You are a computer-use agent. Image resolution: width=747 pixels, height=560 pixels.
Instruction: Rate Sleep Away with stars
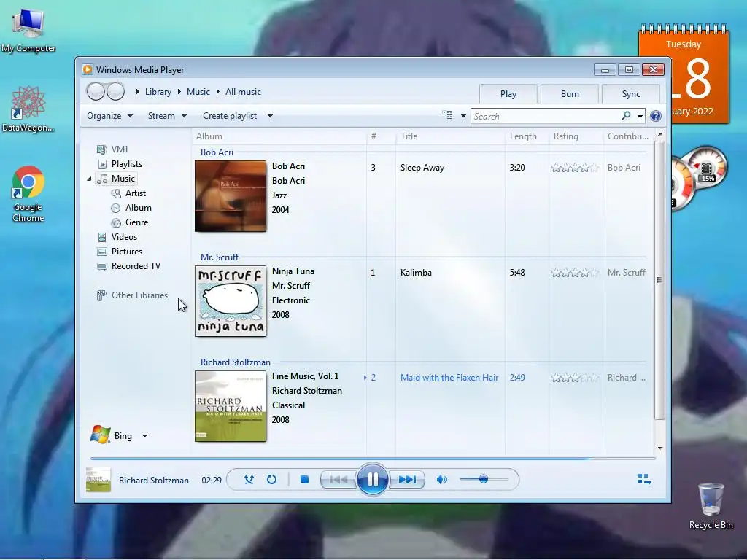pos(575,168)
